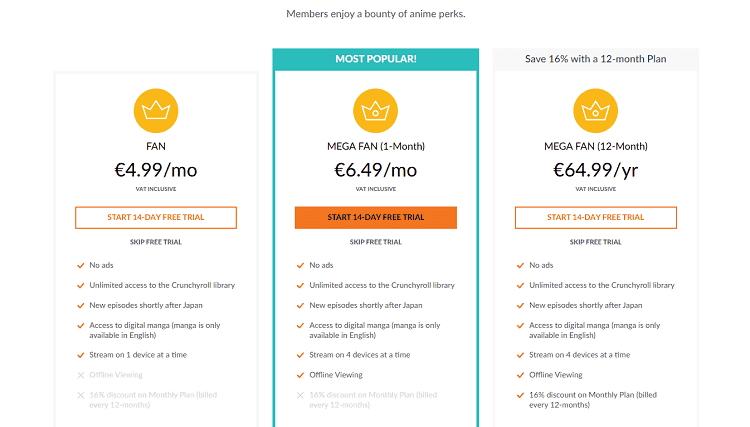The image size is (750, 427).
Task: Skip free trial under MEGA FAN 12-Month
Action: click(x=596, y=242)
